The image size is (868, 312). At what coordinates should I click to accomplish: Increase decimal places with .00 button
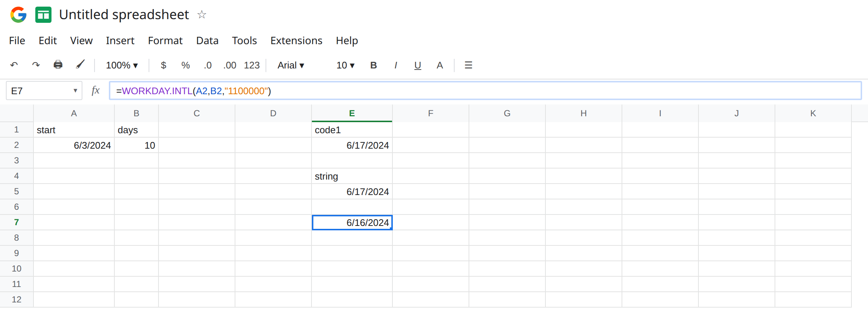pyautogui.click(x=230, y=65)
